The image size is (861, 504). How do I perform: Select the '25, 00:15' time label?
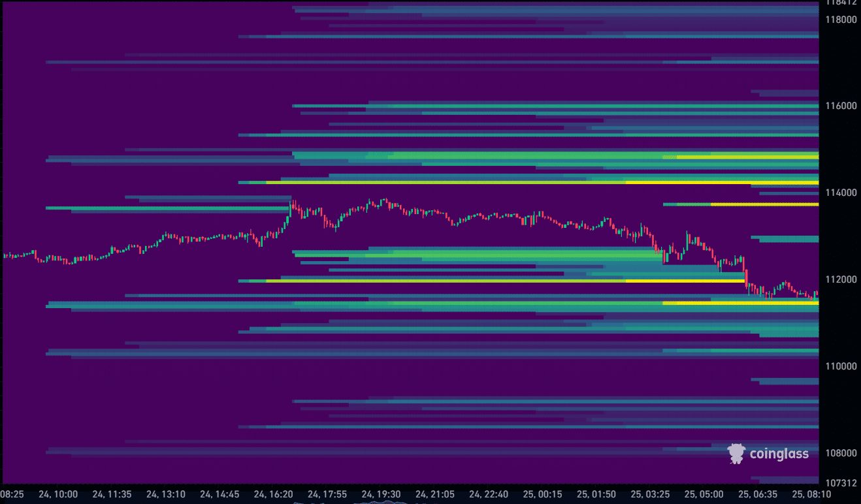pyautogui.click(x=543, y=494)
